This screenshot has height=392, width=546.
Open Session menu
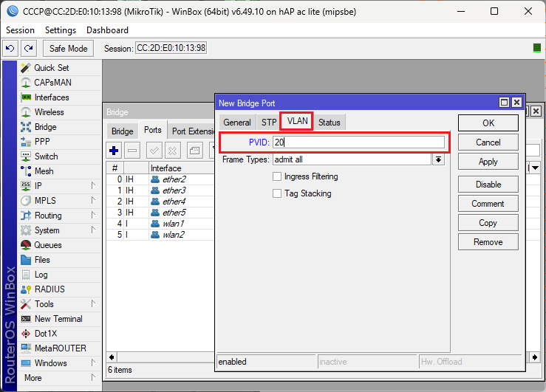point(20,30)
